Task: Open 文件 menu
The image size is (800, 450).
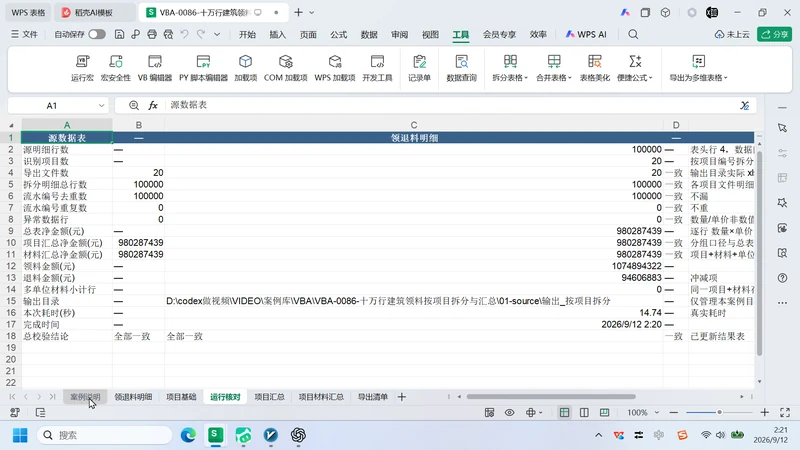Action: [x=24, y=34]
